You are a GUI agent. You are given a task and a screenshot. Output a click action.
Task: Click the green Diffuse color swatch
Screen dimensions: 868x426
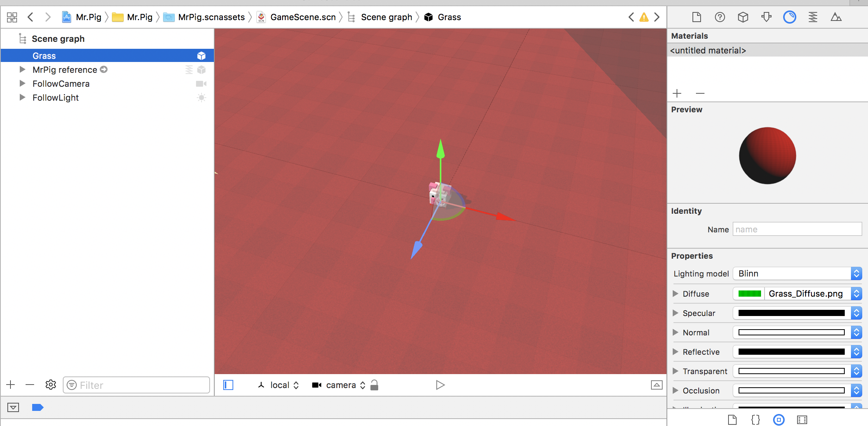point(749,294)
